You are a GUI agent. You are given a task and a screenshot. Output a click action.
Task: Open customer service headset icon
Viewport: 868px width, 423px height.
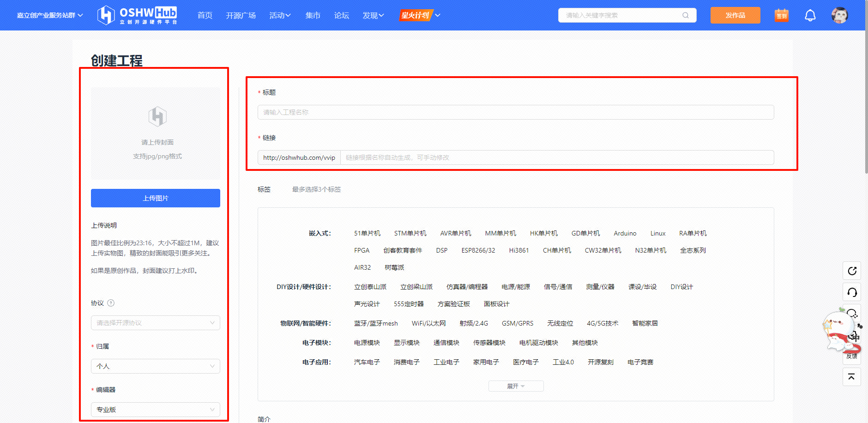click(x=852, y=292)
